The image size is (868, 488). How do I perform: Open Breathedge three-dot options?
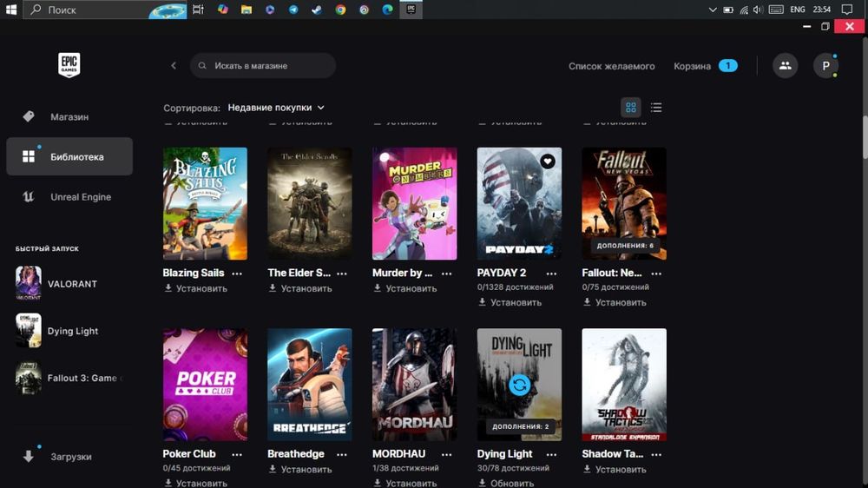[x=341, y=454]
